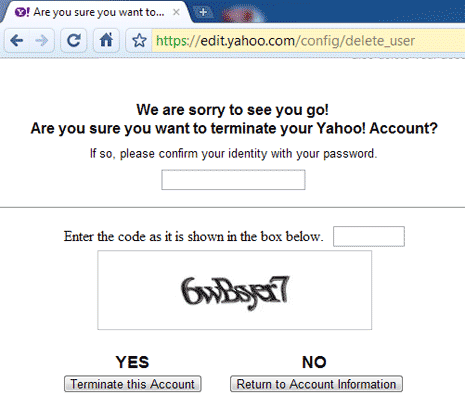Click the NO heading above Return
The height and width of the screenshot is (407, 465).
[x=314, y=362]
